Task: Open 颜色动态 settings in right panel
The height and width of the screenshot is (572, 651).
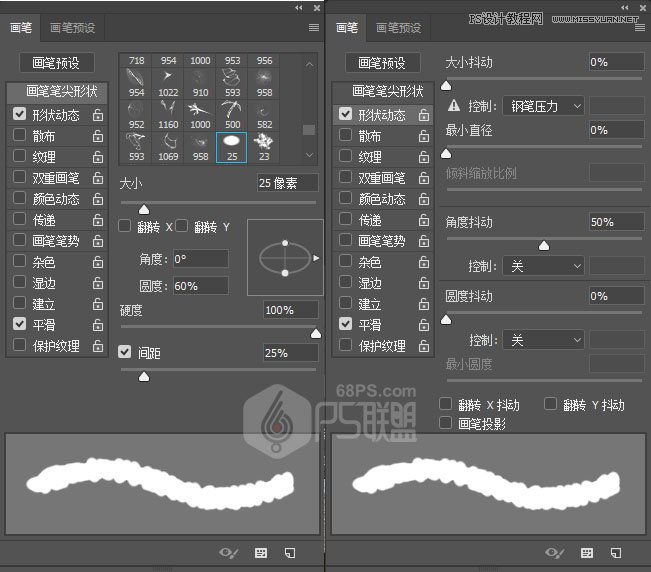Action: [x=382, y=199]
